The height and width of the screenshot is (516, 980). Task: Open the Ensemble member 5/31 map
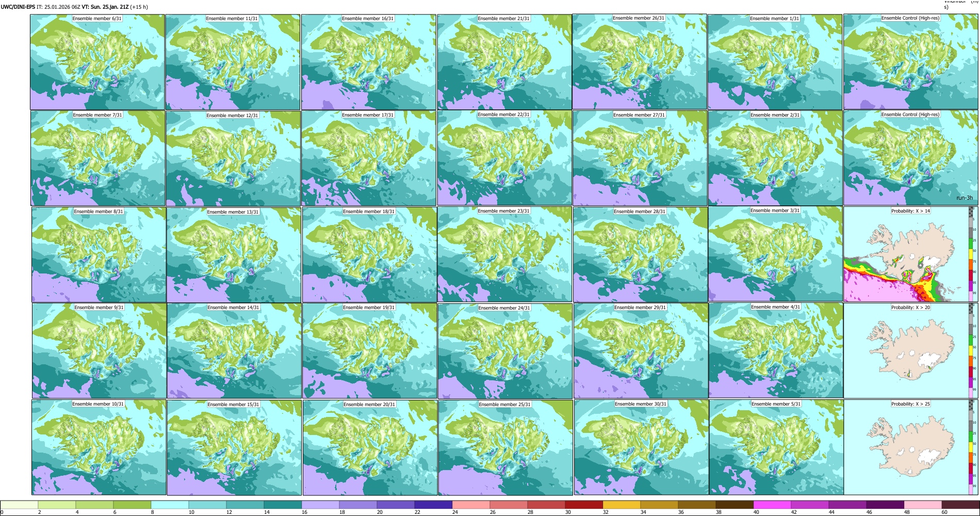tap(776, 447)
